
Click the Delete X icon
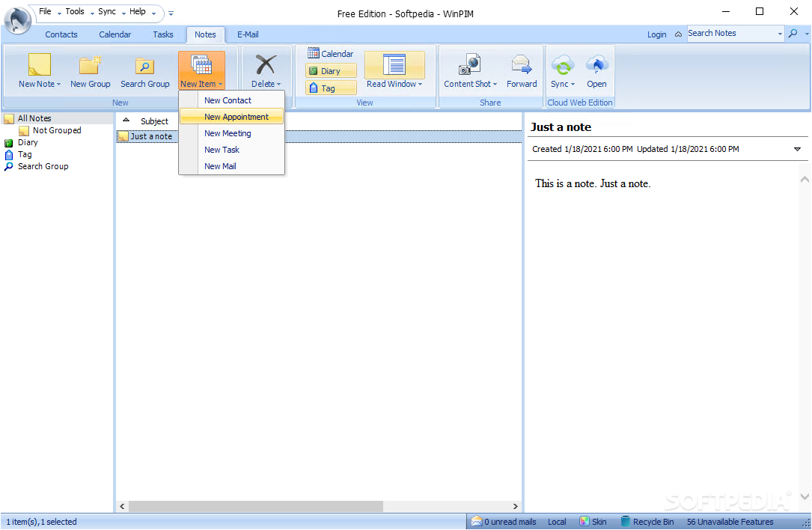pyautogui.click(x=265, y=65)
